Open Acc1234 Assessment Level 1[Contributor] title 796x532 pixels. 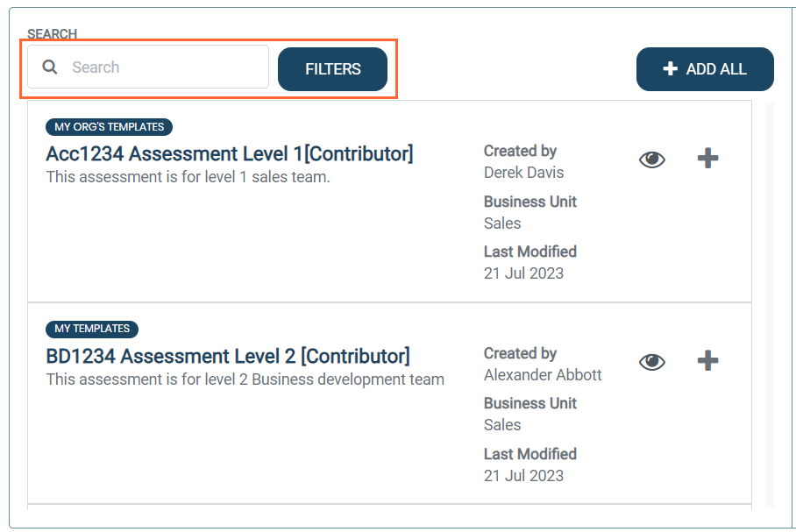(230, 153)
